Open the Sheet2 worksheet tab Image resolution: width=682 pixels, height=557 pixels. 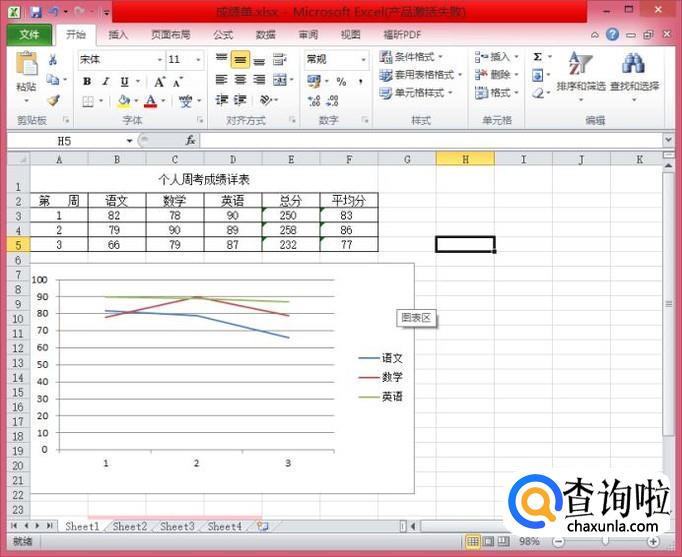pos(129,526)
